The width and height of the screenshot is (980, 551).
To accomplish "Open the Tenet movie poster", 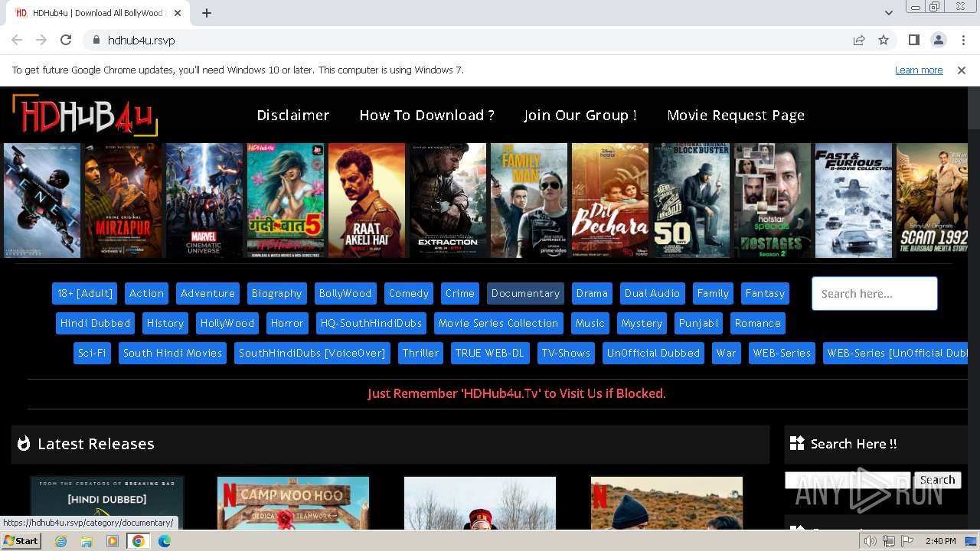I will (42, 201).
